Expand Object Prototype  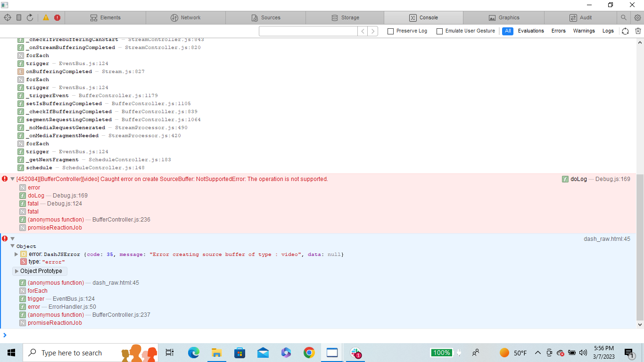click(x=40, y=271)
